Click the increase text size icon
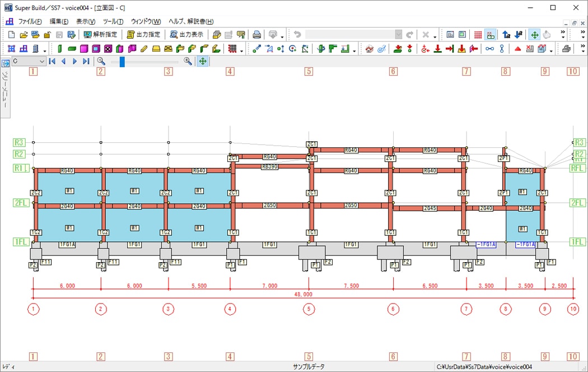This screenshot has width=588, height=372. 506,35
